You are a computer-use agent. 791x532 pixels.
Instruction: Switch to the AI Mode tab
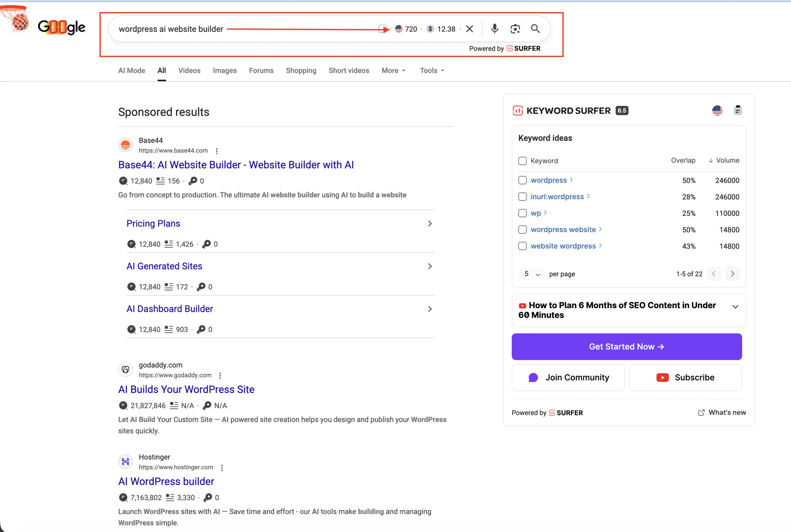point(131,71)
